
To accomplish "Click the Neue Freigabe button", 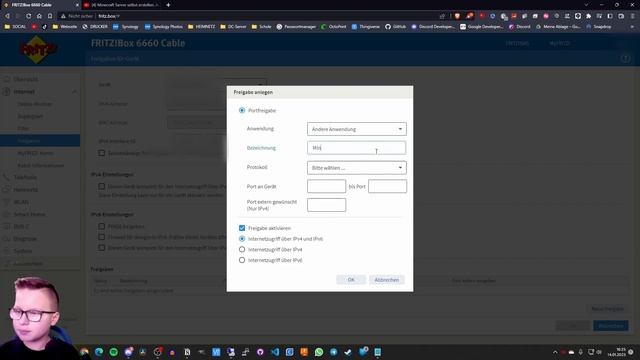I will 607,309.
